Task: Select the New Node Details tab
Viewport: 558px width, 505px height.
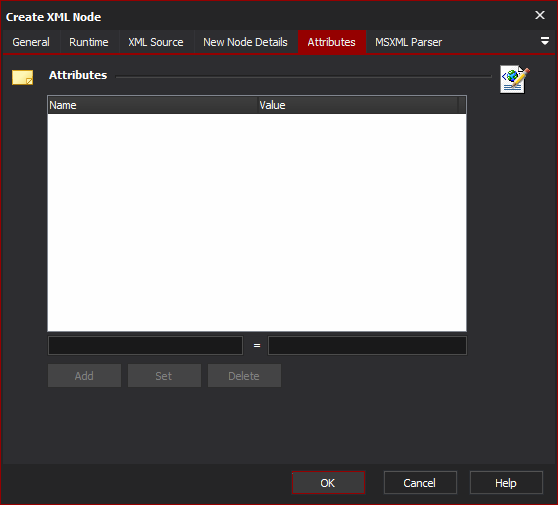Action: (245, 42)
